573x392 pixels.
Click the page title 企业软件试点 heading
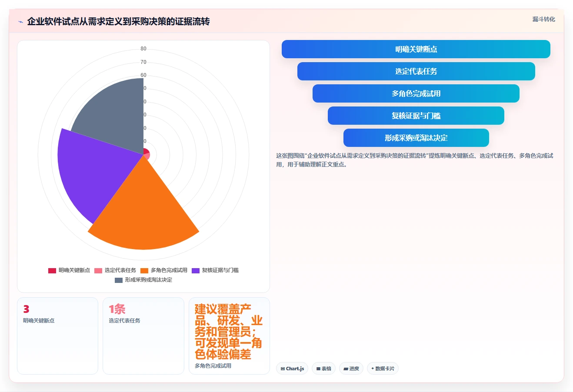point(118,22)
